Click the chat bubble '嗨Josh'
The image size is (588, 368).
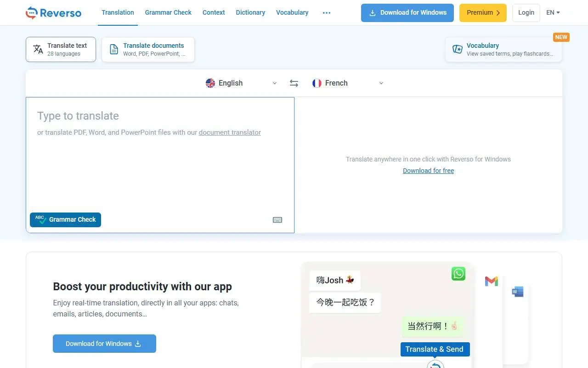click(335, 280)
